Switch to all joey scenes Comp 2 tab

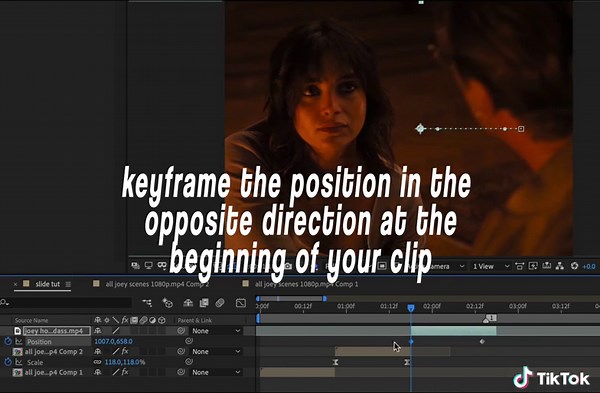pos(157,284)
